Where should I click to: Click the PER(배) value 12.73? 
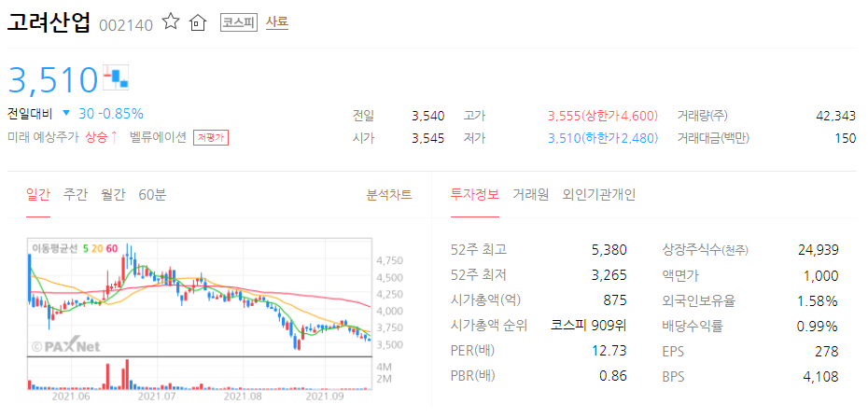coord(611,351)
